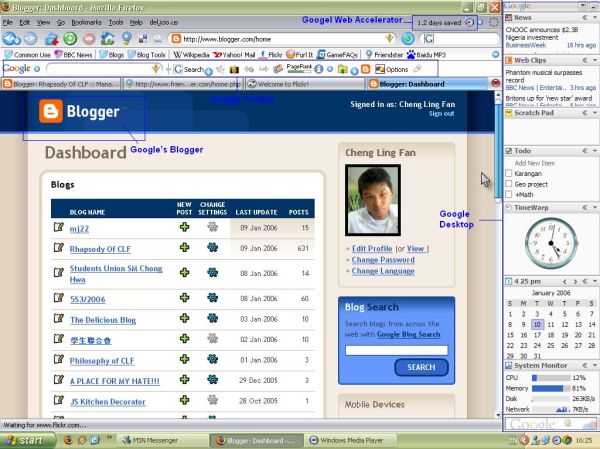Click New Post plus for The Delicious Blog

click(x=184, y=319)
